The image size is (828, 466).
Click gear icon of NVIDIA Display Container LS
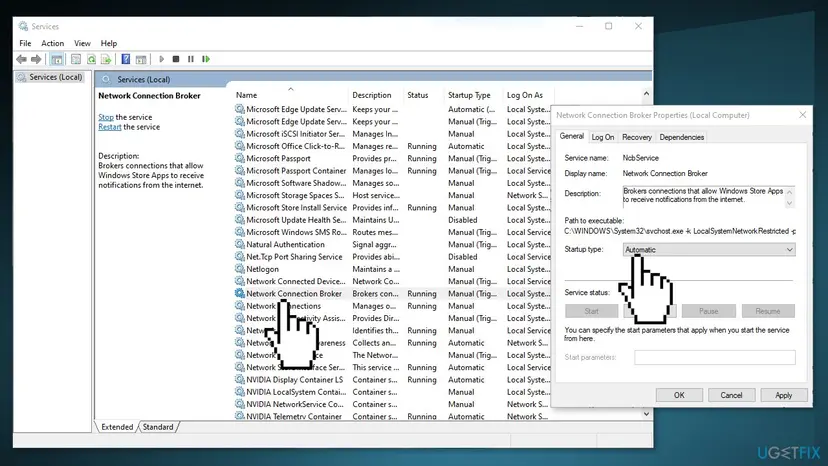click(240, 379)
